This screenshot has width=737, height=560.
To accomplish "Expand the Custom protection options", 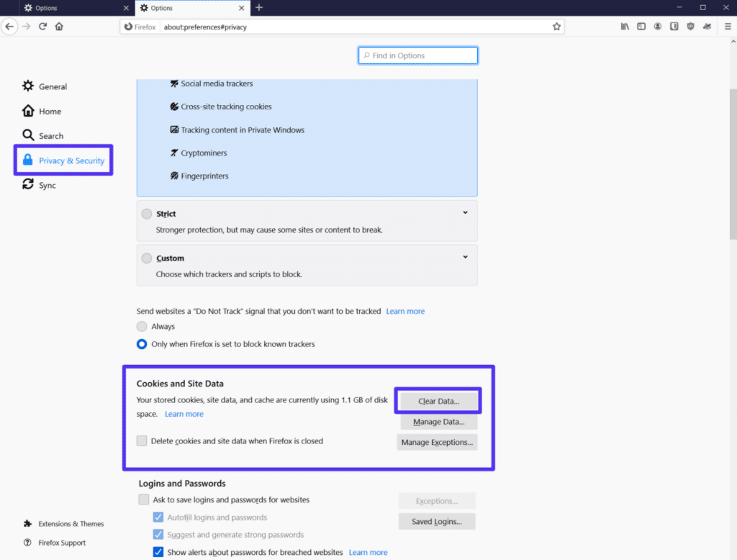I will click(465, 256).
